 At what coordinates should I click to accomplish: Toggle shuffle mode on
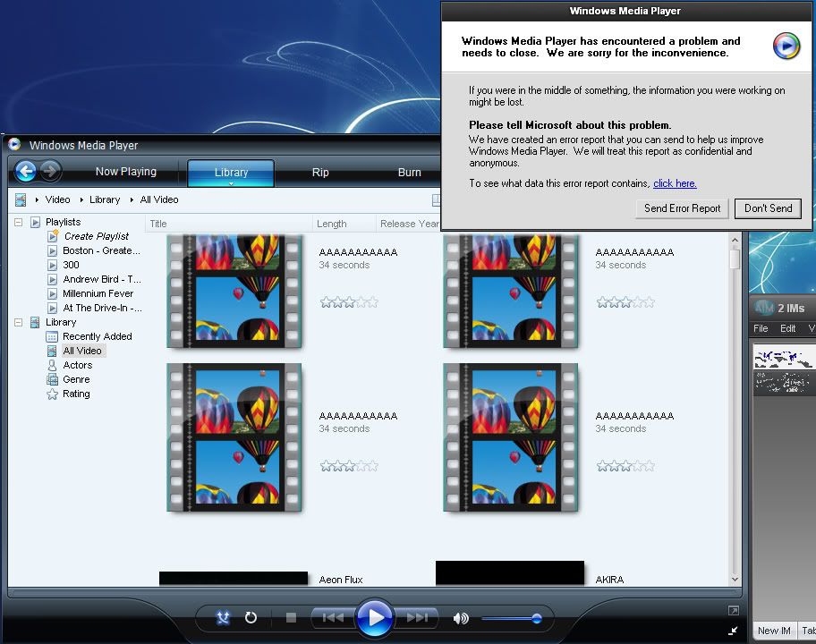click(224, 617)
